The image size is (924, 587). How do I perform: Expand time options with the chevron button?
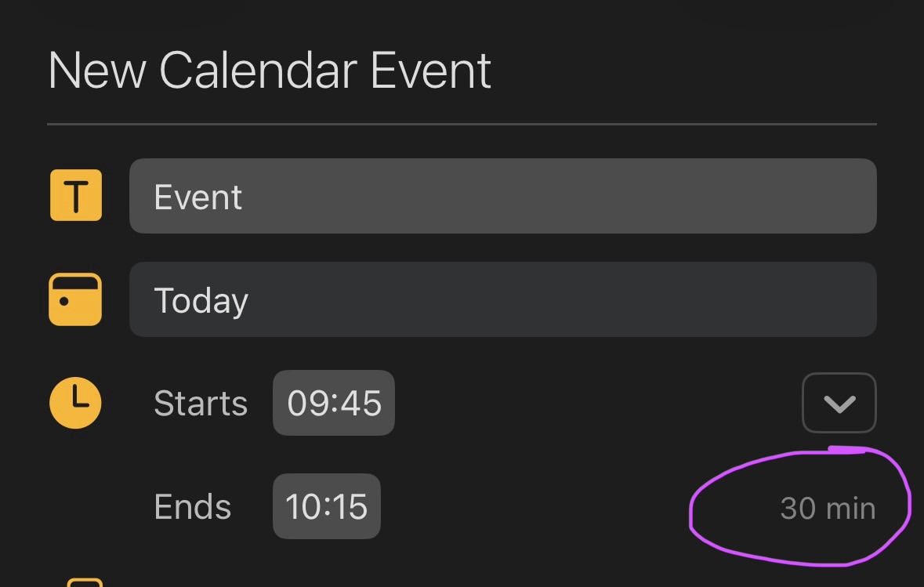coord(839,403)
